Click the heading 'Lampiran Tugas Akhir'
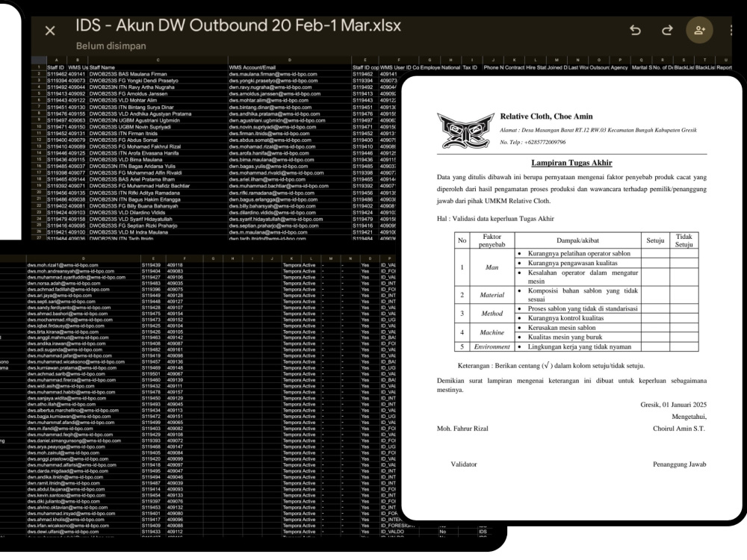The image size is (747, 560). tap(571, 163)
